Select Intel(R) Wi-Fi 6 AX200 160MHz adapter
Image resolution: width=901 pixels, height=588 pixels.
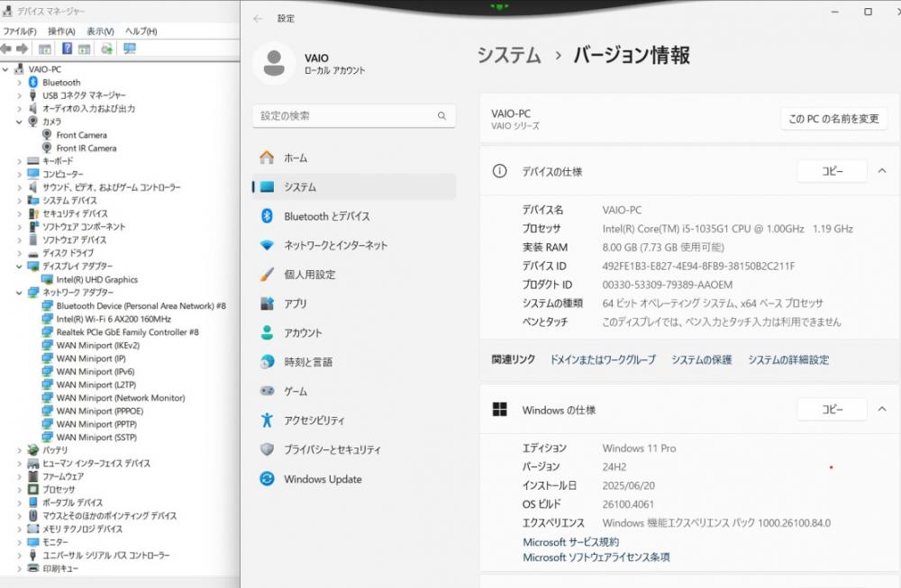pos(114,319)
